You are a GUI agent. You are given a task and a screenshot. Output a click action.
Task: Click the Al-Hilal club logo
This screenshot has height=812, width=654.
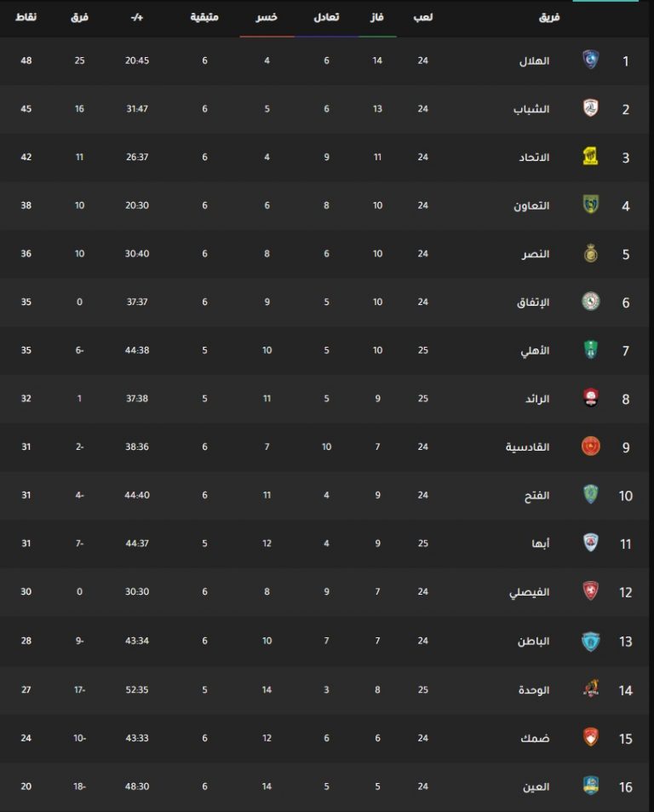pos(590,60)
